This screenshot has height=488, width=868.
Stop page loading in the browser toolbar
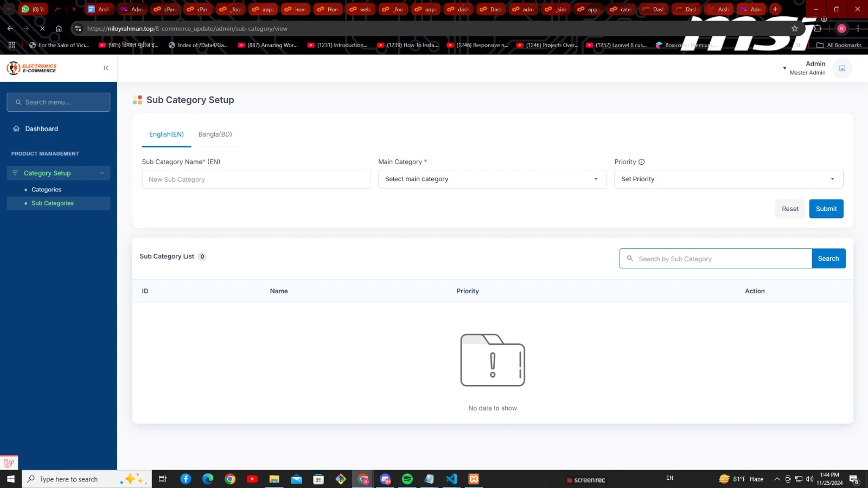click(42, 29)
